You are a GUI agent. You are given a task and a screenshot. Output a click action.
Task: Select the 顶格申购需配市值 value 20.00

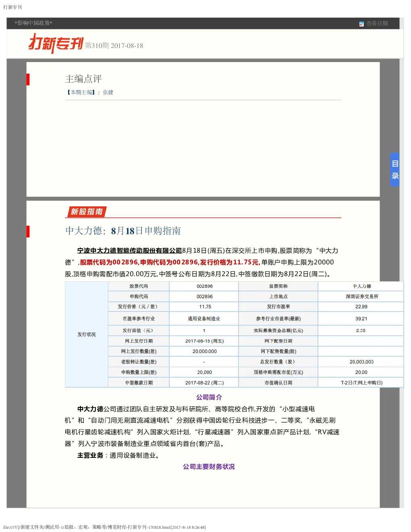point(361,372)
